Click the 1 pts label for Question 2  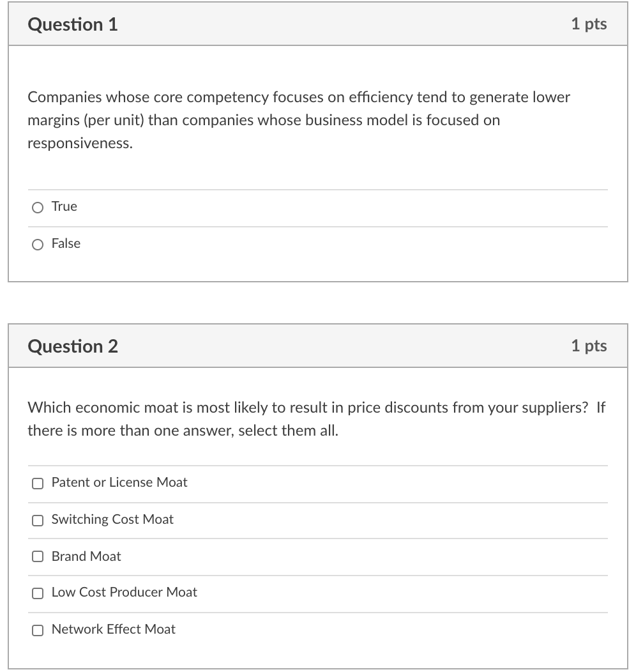(589, 346)
